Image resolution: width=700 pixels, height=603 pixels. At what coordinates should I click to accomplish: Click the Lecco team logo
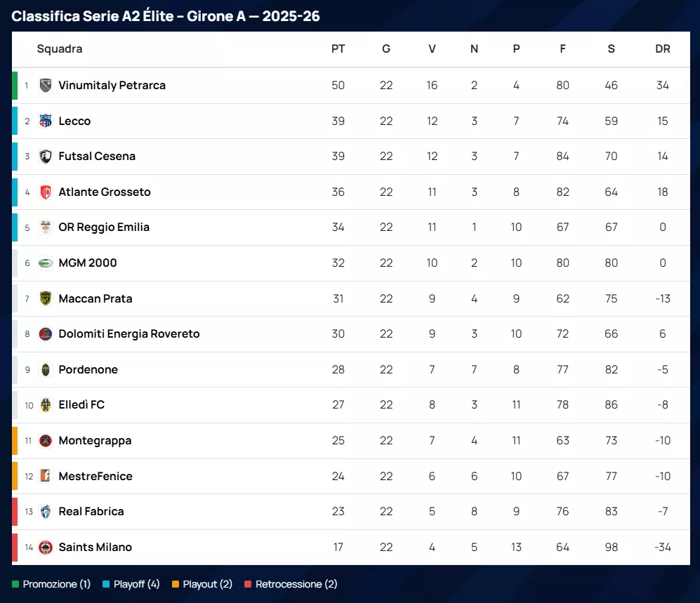(46, 121)
